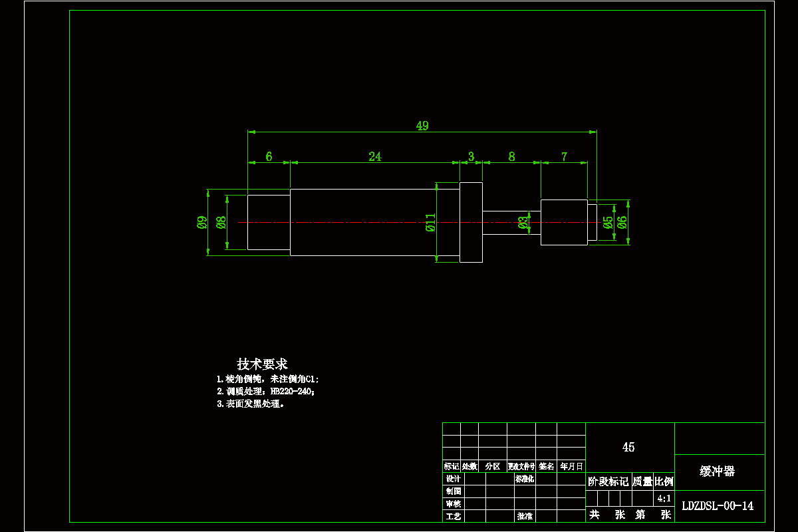798x532 pixels.
Task: Select the 技术要求 heading text
Action: [x=263, y=364]
